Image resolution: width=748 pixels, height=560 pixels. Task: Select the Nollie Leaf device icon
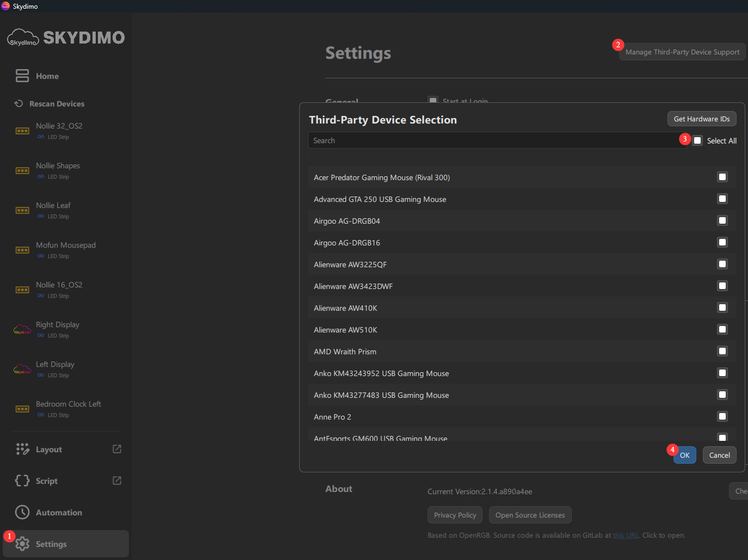(x=22, y=211)
